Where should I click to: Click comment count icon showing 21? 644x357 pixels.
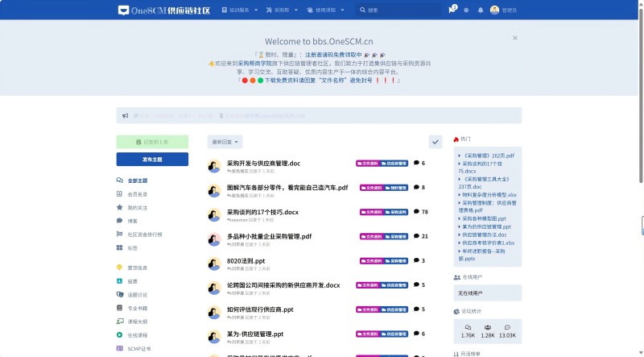(416, 236)
